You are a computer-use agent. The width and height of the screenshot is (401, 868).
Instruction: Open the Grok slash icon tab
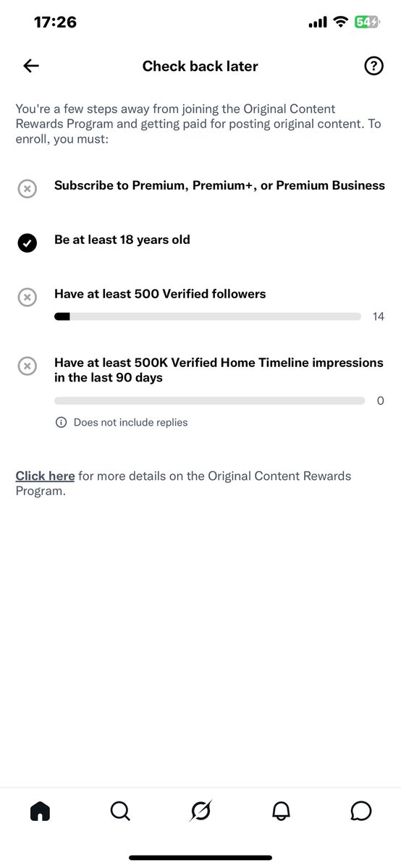click(x=200, y=811)
